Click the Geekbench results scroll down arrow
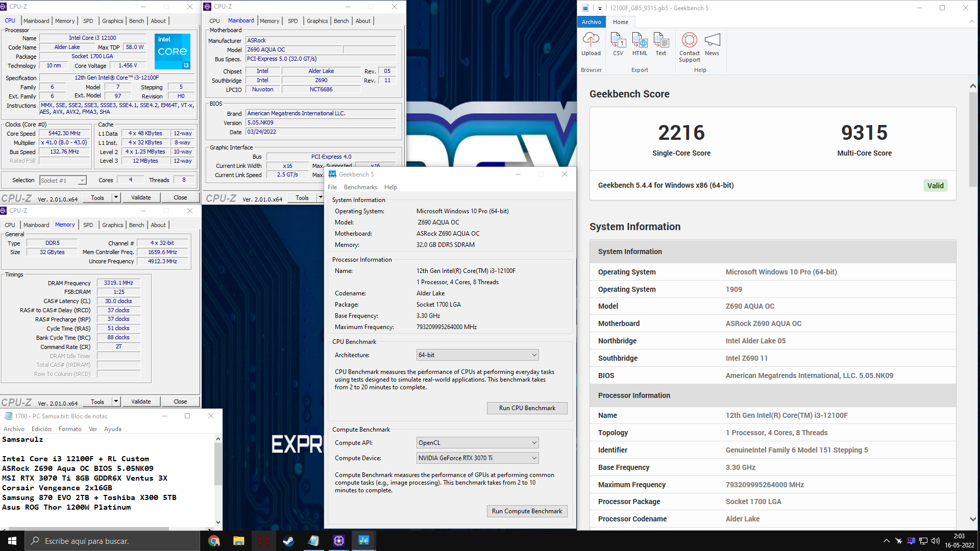 click(x=973, y=519)
